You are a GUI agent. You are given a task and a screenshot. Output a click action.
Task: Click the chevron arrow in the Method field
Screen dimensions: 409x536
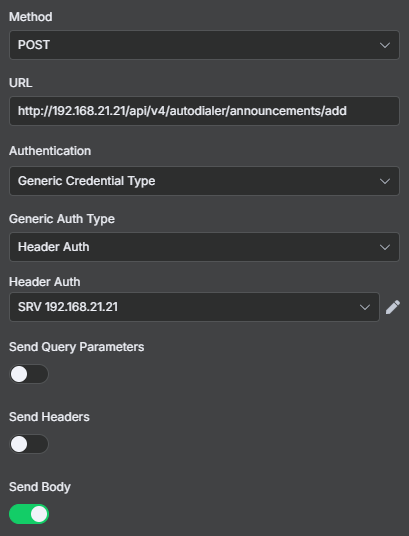coord(385,45)
